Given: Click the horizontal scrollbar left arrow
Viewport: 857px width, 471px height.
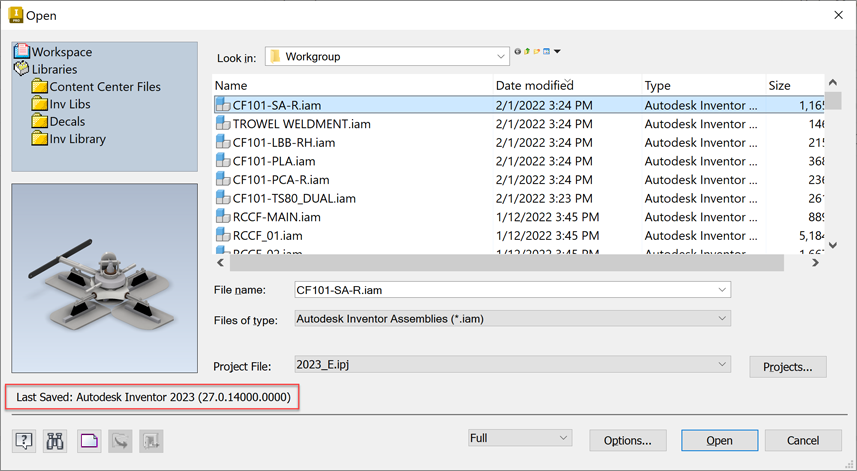Looking at the screenshot, I should (x=220, y=263).
